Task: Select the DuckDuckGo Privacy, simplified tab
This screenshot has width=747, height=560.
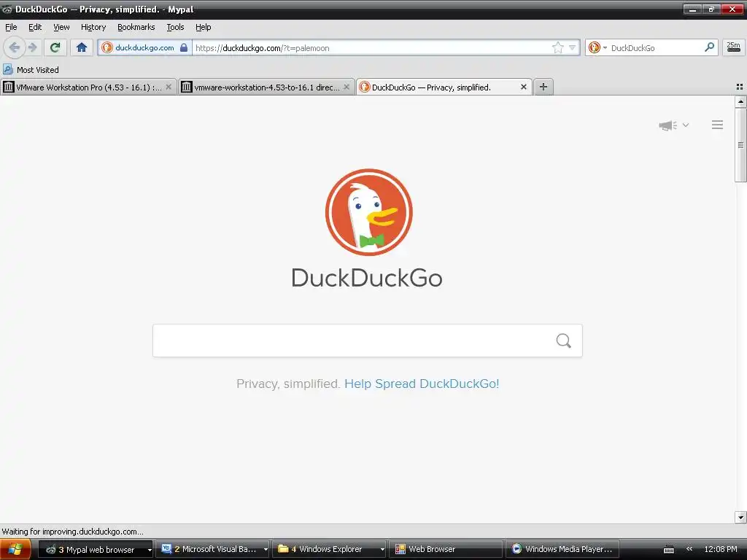Action: pos(444,87)
